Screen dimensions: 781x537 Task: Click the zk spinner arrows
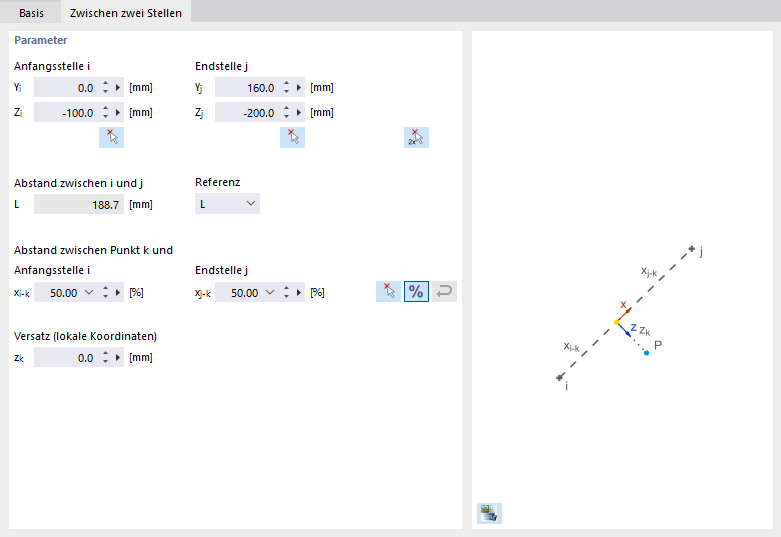105,358
